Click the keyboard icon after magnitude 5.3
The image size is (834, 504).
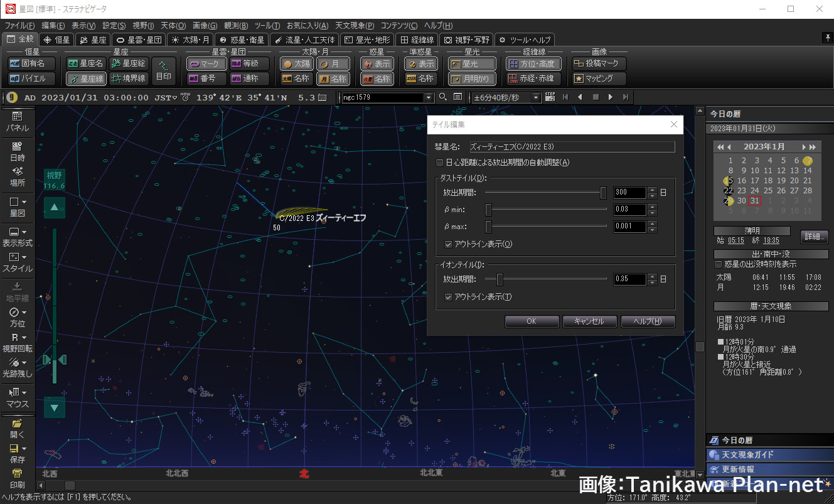tap(323, 97)
